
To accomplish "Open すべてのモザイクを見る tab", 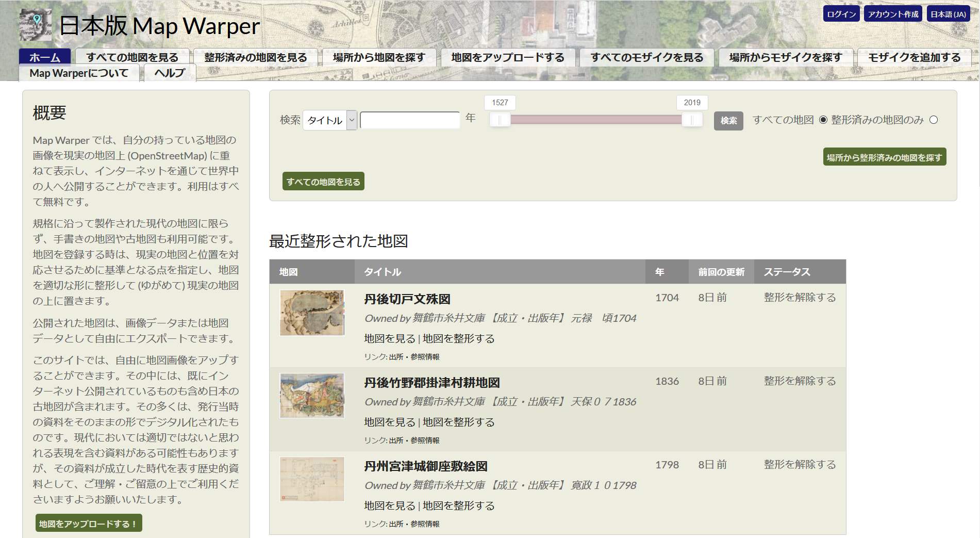I will tap(647, 57).
